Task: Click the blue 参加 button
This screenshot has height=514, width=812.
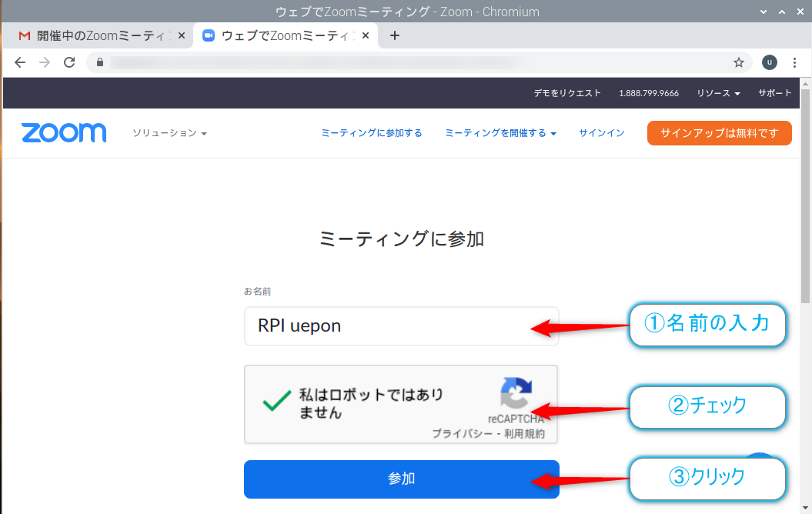Action: (x=401, y=479)
